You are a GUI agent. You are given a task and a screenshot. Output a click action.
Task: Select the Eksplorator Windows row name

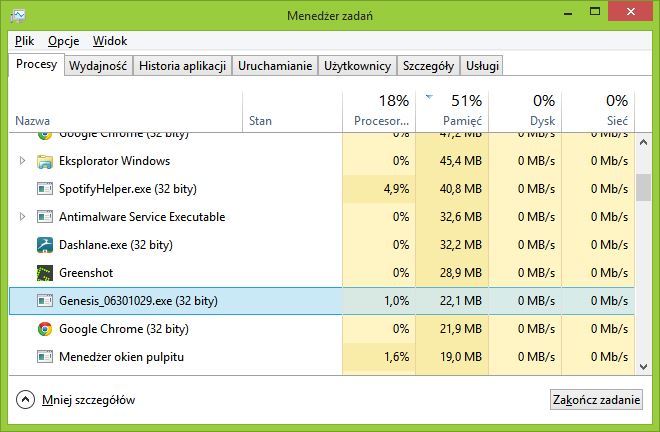tap(114, 161)
